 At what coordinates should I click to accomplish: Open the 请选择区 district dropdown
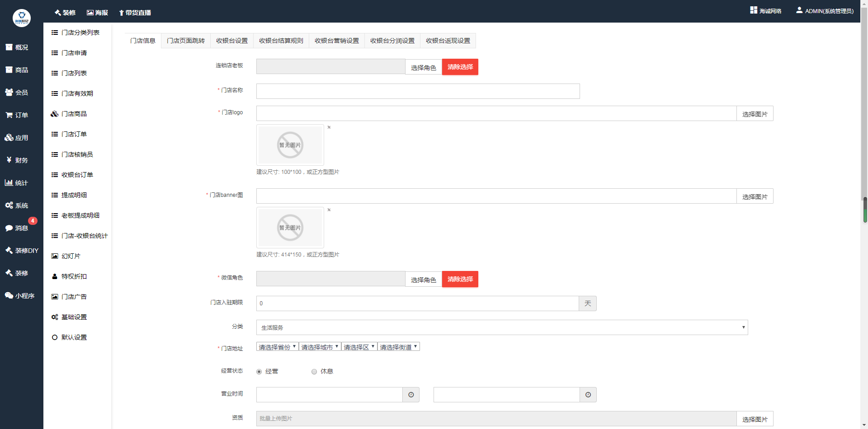point(359,347)
